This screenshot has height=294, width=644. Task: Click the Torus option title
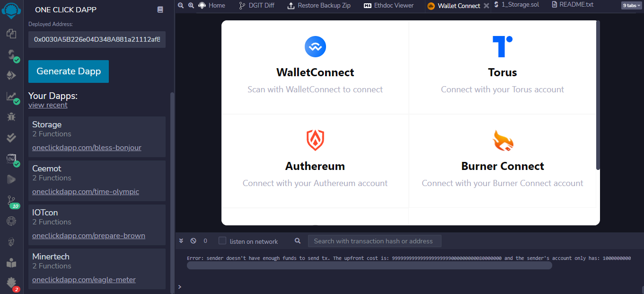tap(503, 72)
